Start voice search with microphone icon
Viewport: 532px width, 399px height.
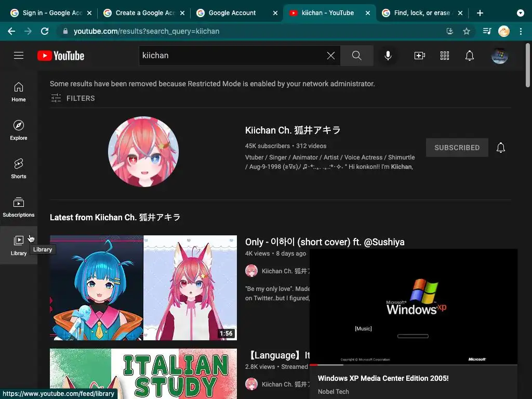click(388, 55)
